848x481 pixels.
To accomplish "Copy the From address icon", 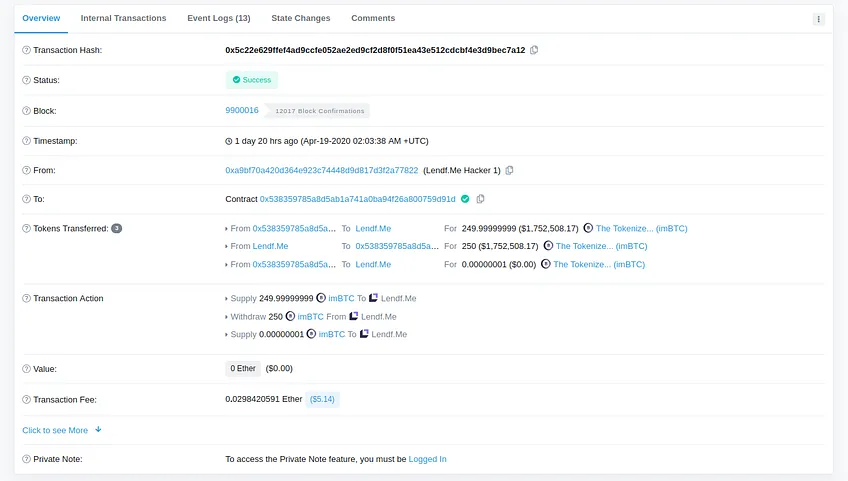I will [x=509, y=170].
